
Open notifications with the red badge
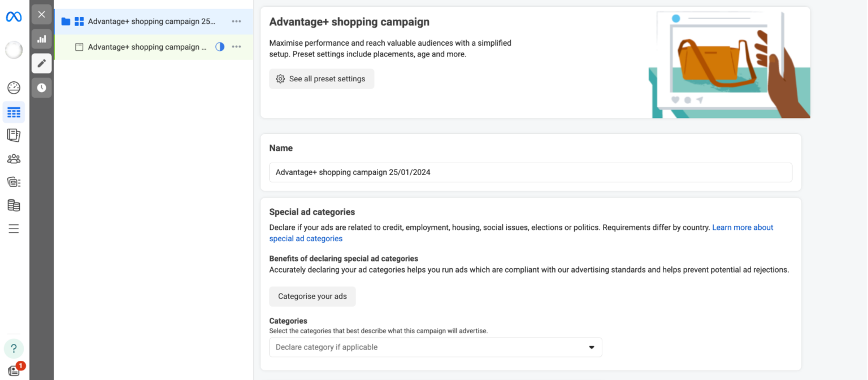[x=14, y=369]
